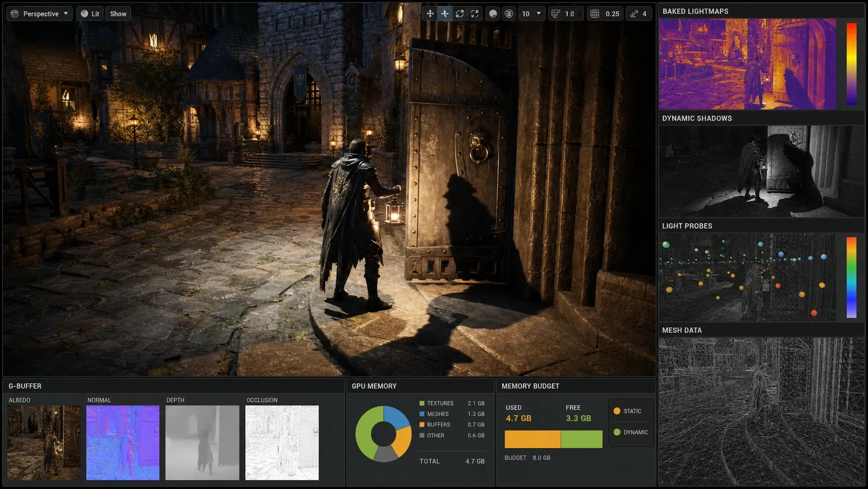Click the Light Probes rainbow color scale
The height and width of the screenshot is (489, 868).
point(851,277)
